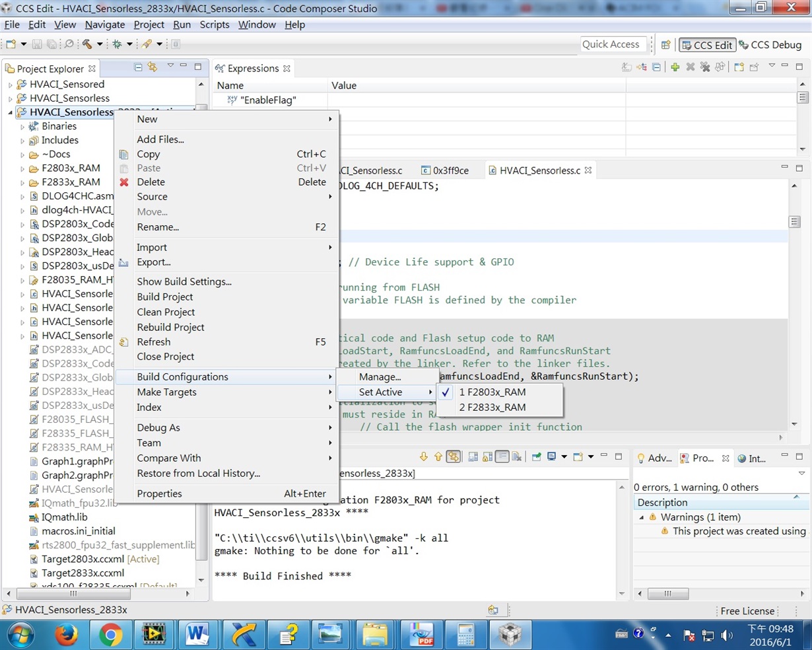Choose Show Build Settings... in context menu
The image size is (812, 650).
[x=184, y=281]
